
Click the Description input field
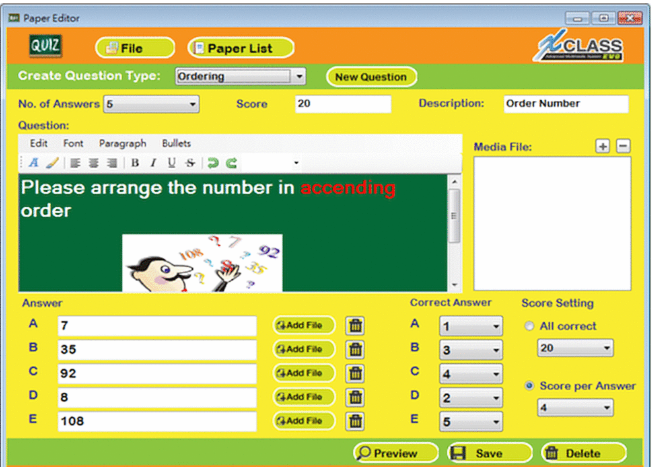point(566,104)
